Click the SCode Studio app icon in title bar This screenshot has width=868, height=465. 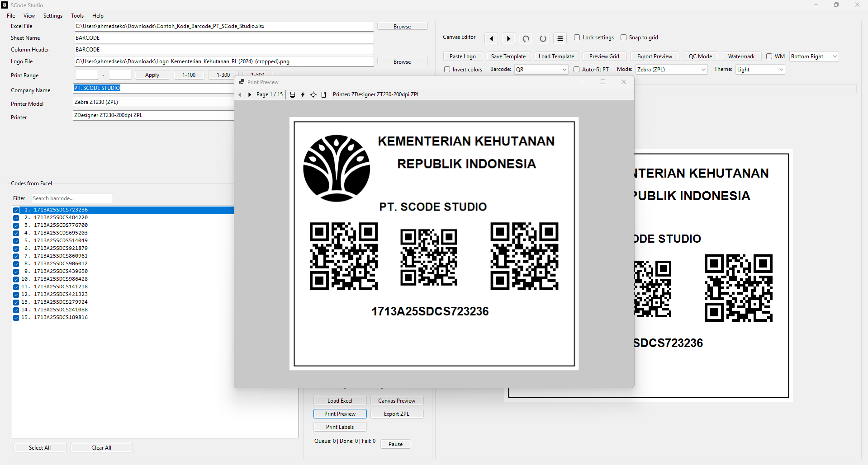click(x=5, y=5)
